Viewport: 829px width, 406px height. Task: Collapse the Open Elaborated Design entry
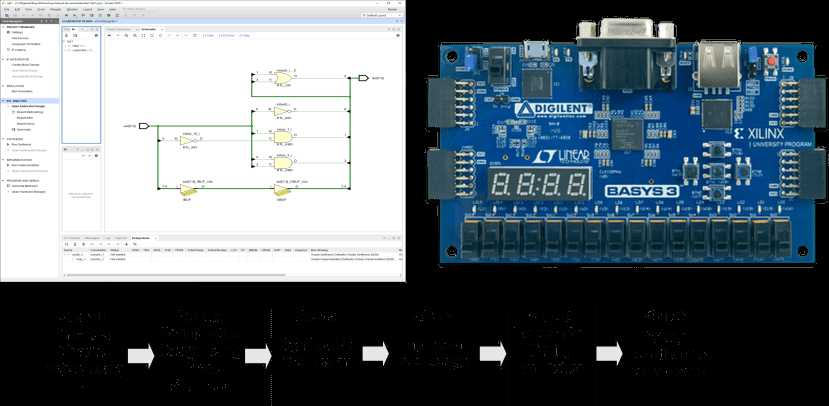(8, 106)
